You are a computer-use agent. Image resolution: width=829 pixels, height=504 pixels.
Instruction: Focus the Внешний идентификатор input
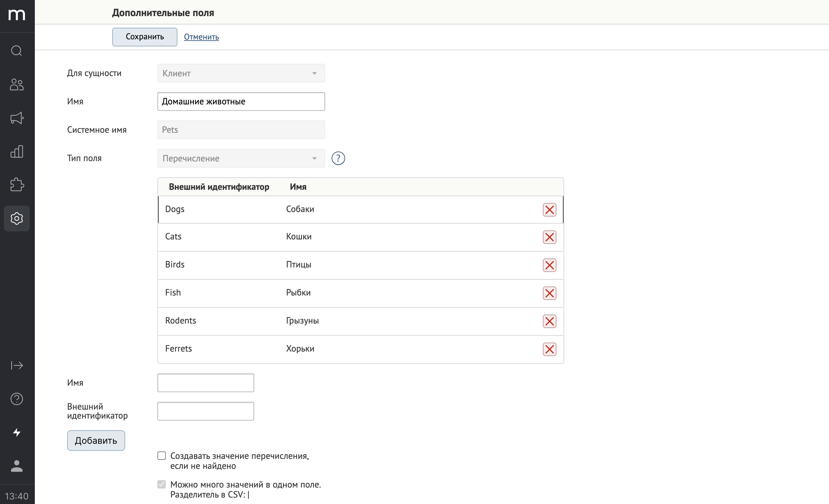[205, 411]
